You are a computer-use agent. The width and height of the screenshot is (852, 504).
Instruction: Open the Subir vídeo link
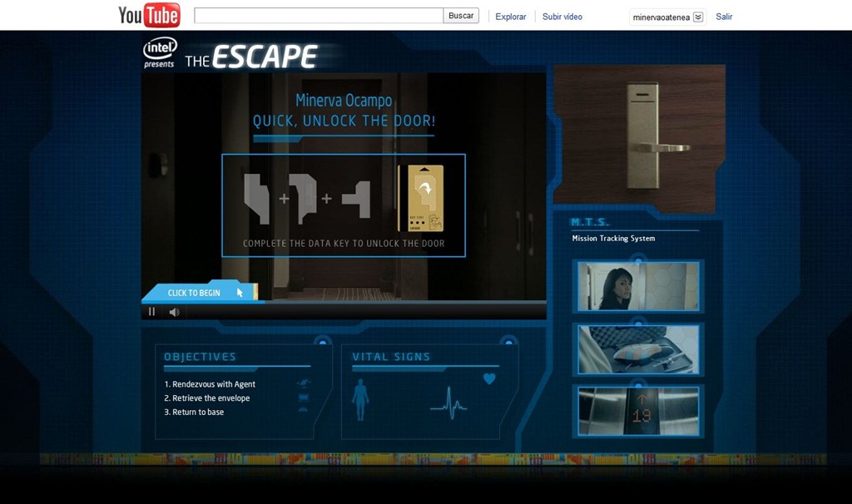562,17
